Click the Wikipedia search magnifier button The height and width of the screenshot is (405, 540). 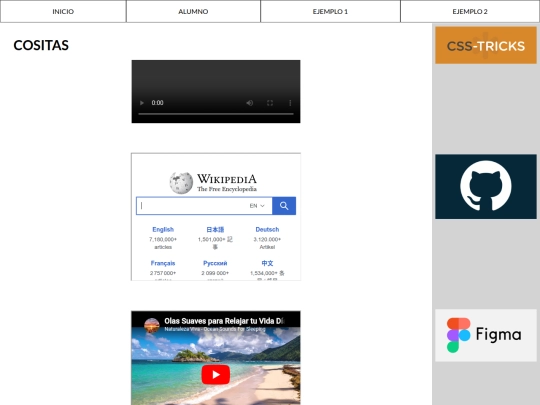pos(284,206)
